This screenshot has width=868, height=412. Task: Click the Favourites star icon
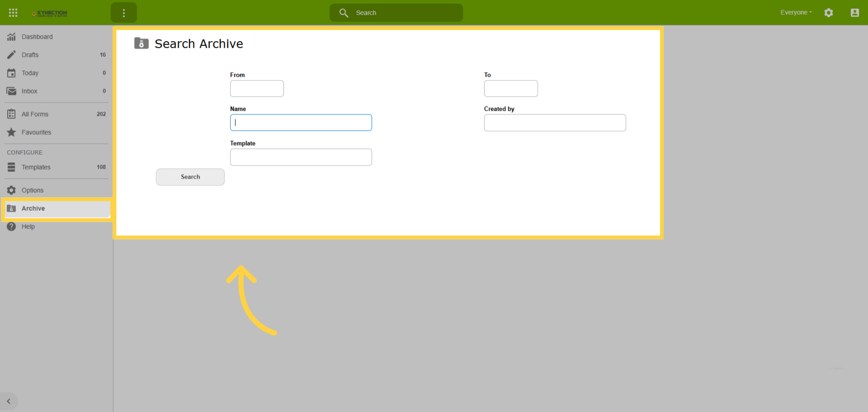click(x=11, y=132)
